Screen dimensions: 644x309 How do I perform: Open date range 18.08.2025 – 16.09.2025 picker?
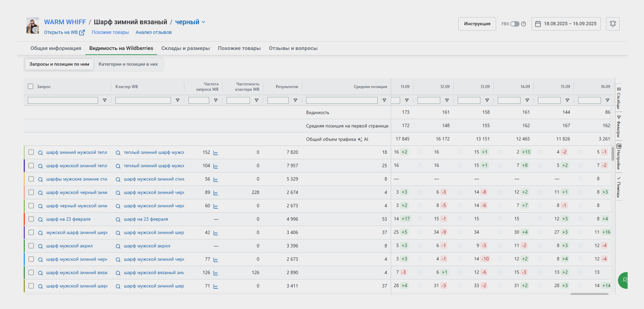pos(566,24)
